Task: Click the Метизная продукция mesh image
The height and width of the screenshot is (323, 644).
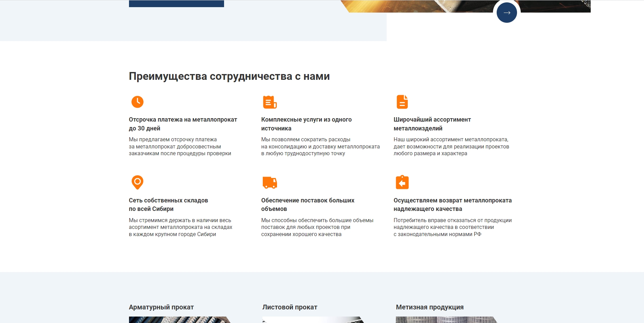Action: point(445,320)
